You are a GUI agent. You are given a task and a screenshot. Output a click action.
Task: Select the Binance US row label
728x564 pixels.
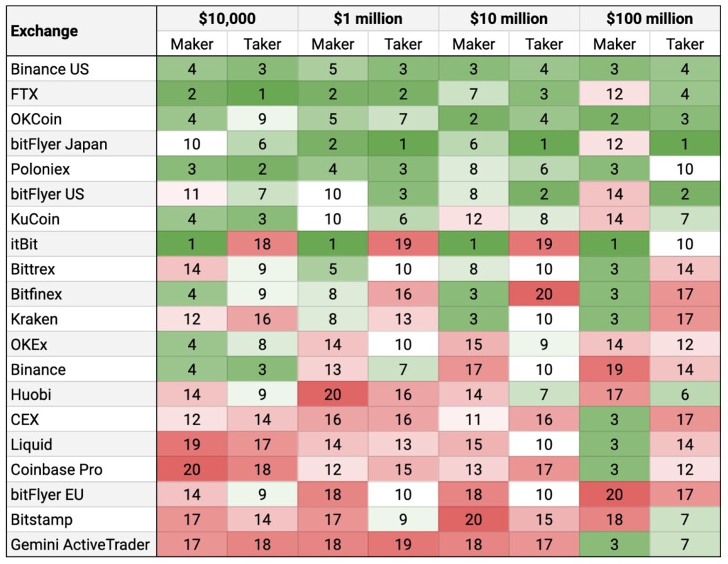82,69
